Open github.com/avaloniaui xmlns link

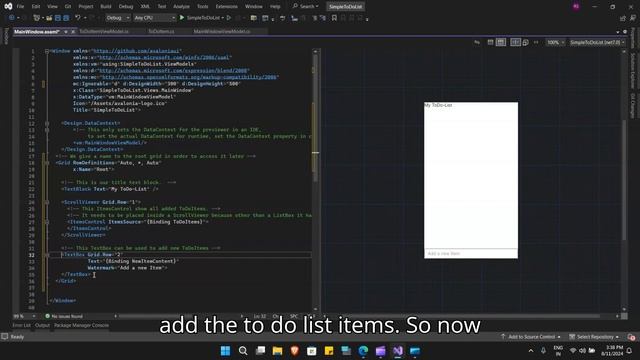pyautogui.click(x=136, y=51)
